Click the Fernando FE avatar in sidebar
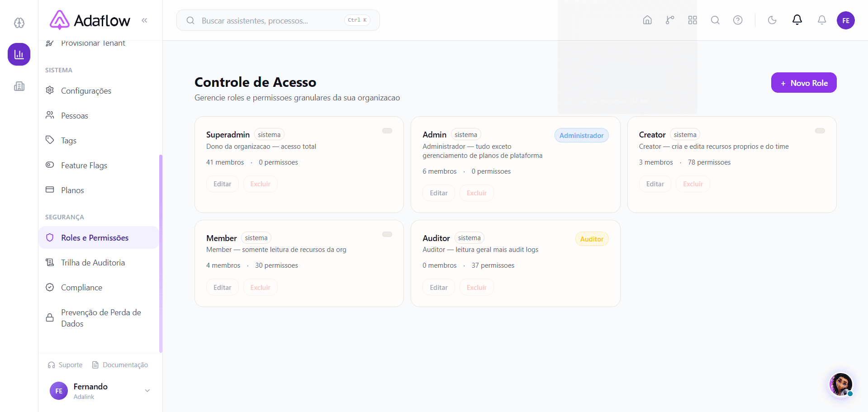Screen dimensions: 868x412 pyautogui.click(x=59, y=391)
